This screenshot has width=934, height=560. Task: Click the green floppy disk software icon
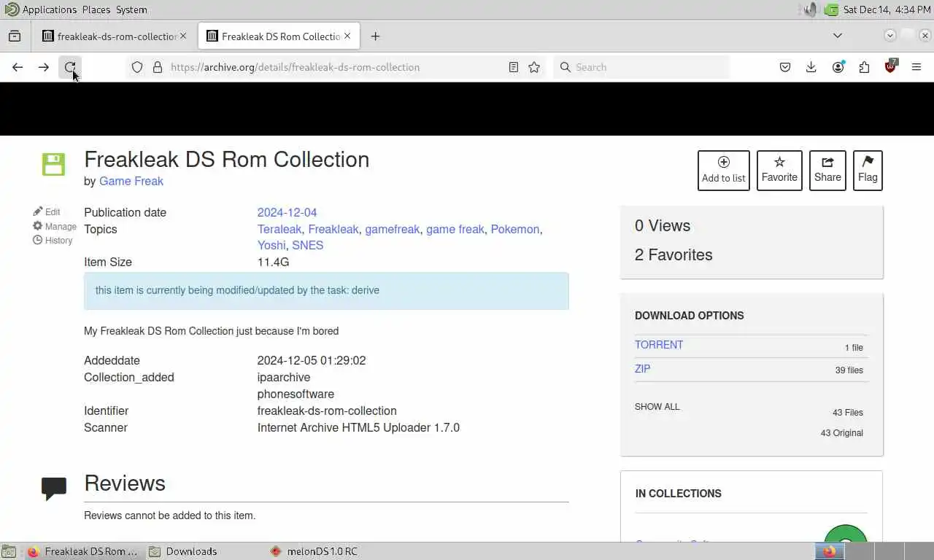53,164
